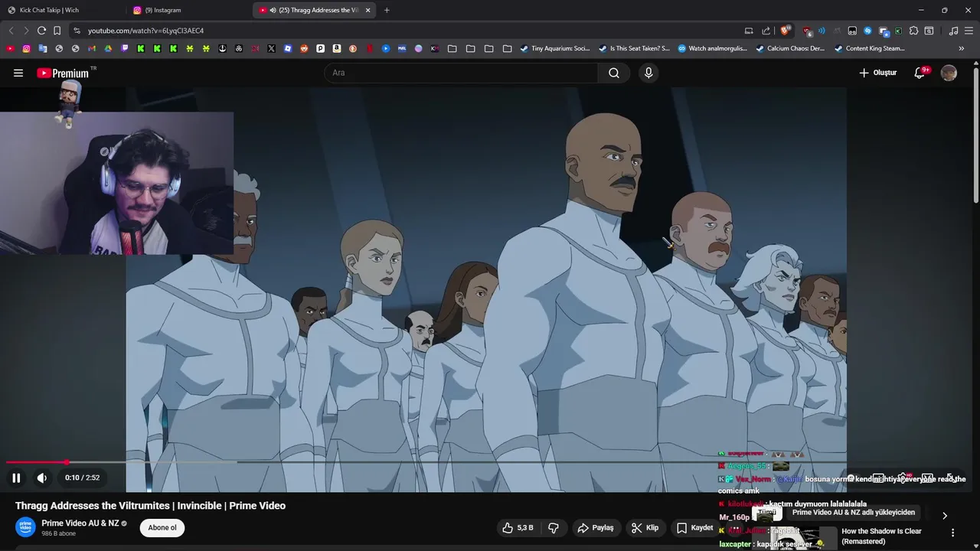This screenshot has height=551, width=980.
Task: Show more bookmarks chevron
Action: pos(962,48)
